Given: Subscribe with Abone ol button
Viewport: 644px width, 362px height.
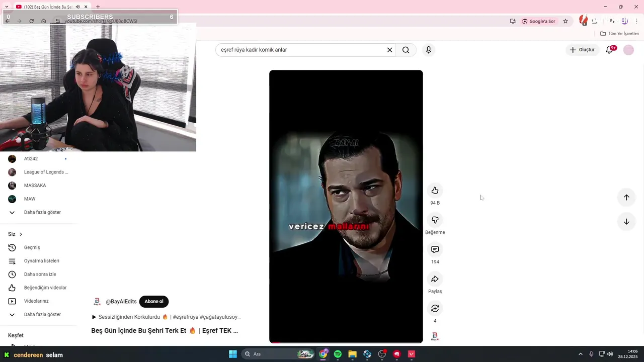Looking at the screenshot, I should (x=154, y=302).
